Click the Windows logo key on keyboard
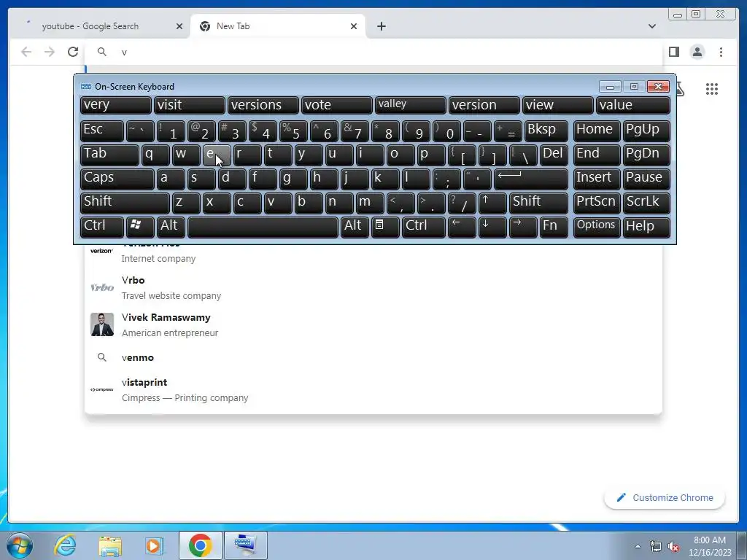 coord(140,227)
